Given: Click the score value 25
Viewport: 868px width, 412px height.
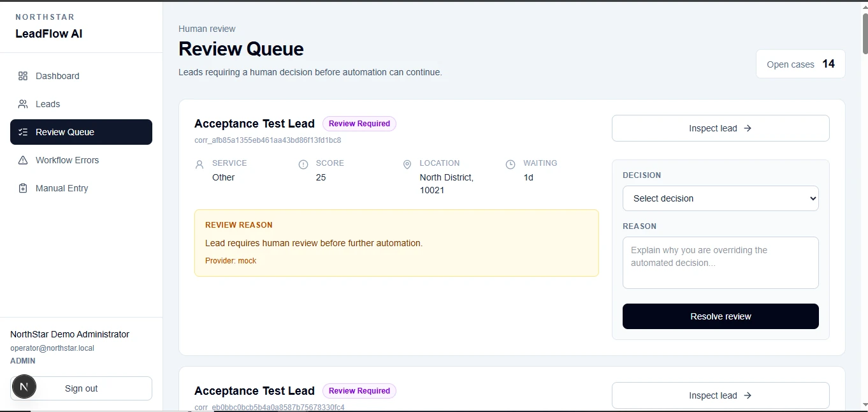Looking at the screenshot, I should (x=321, y=177).
